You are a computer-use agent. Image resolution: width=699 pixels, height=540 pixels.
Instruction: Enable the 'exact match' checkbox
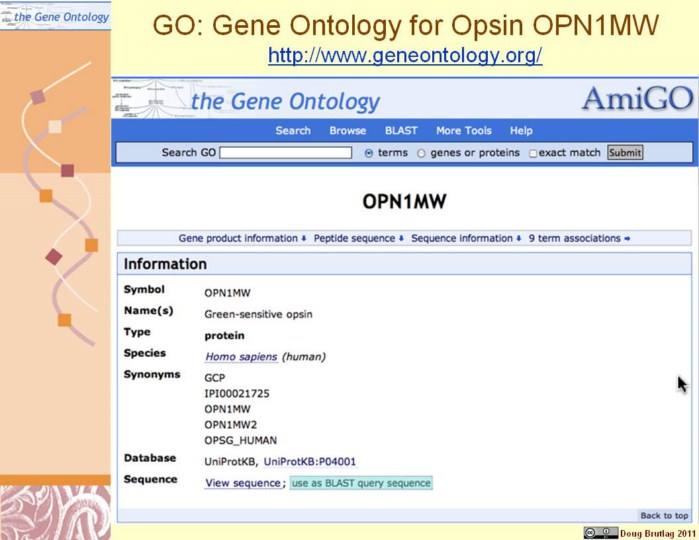[x=533, y=153]
